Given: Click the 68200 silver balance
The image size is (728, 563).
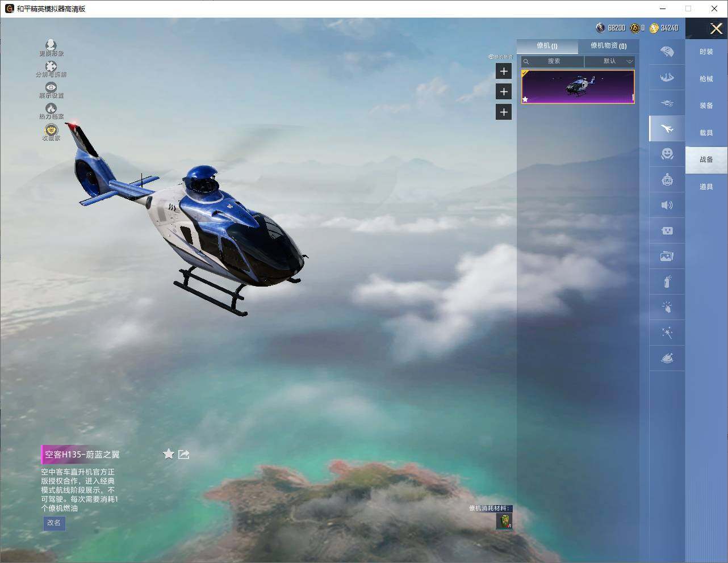Looking at the screenshot, I should (616, 28).
